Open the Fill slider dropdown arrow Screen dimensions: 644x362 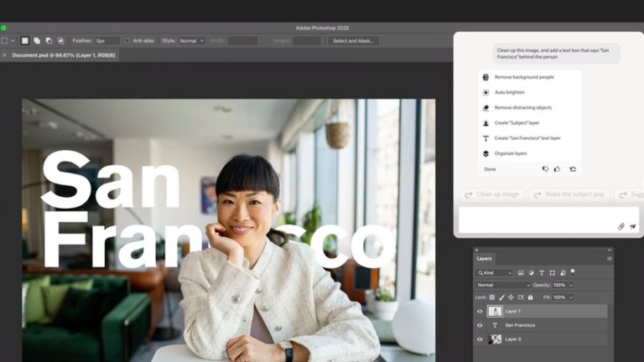coord(571,297)
